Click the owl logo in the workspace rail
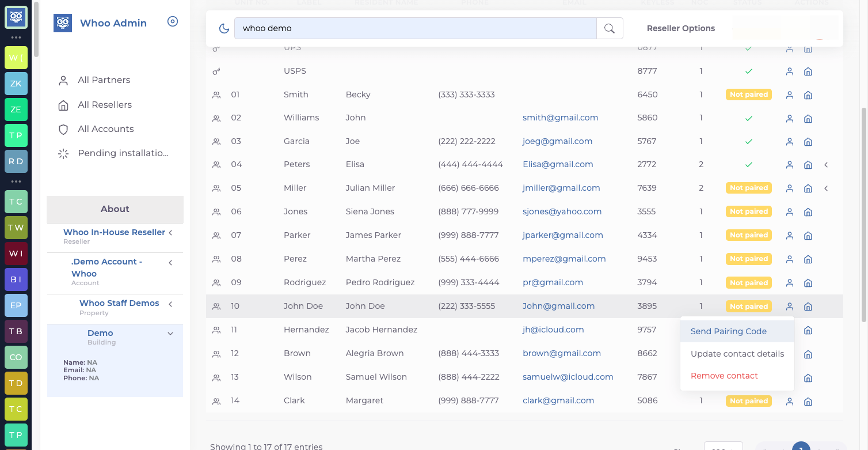 [x=16, y=17]
